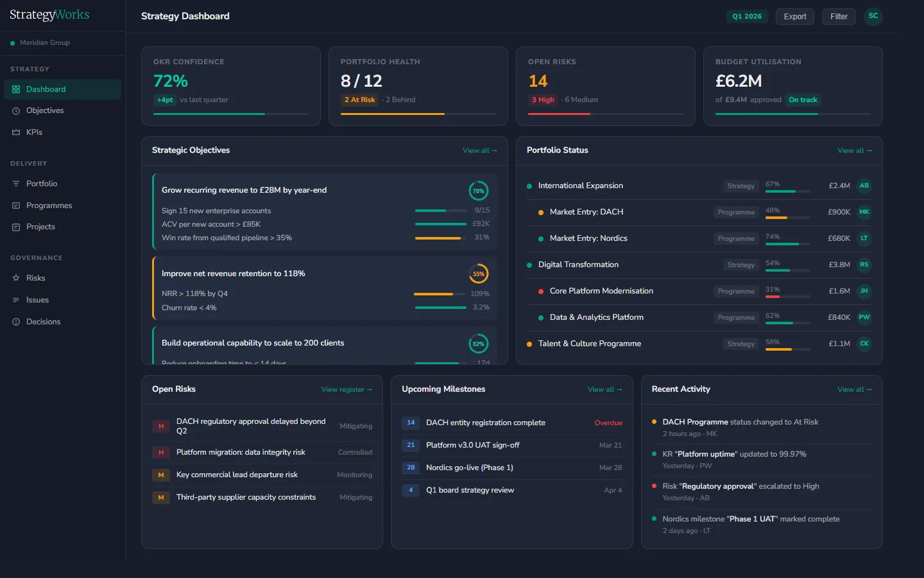
Task: Click the Projects document icon
Action: [x=15, y=227]
